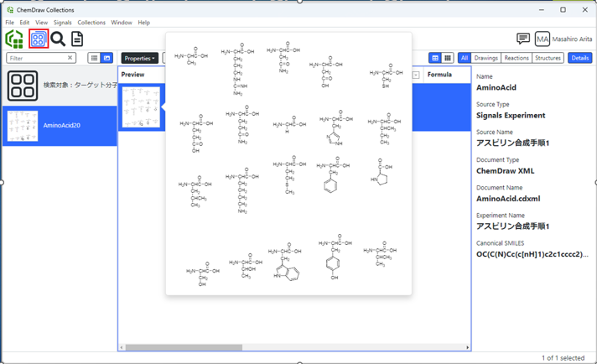Clear the filter with the X icon

70,58
